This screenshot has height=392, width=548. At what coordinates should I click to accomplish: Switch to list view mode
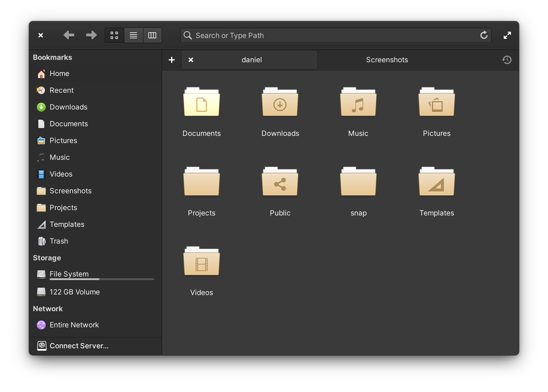(x=133, y=35)
